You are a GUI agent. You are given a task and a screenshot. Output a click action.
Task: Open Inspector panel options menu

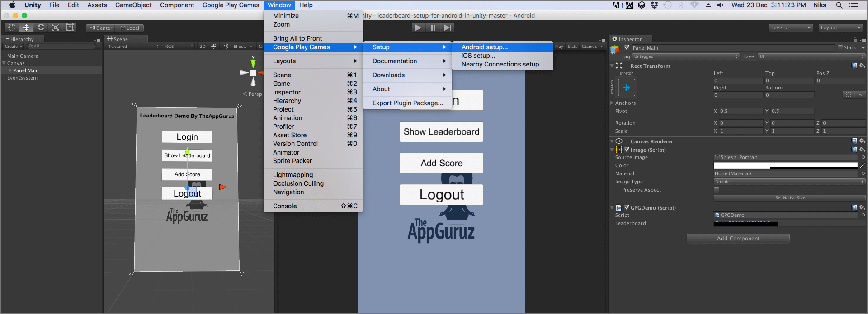pyautogui.click(x=863, y=40)
